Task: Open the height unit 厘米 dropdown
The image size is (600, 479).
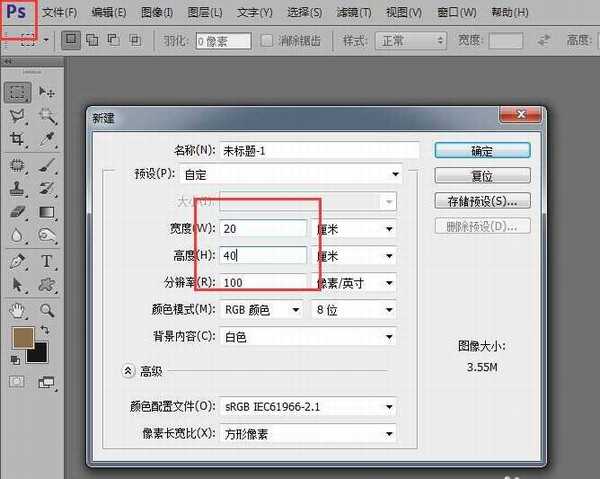Action: coord(354,256)
